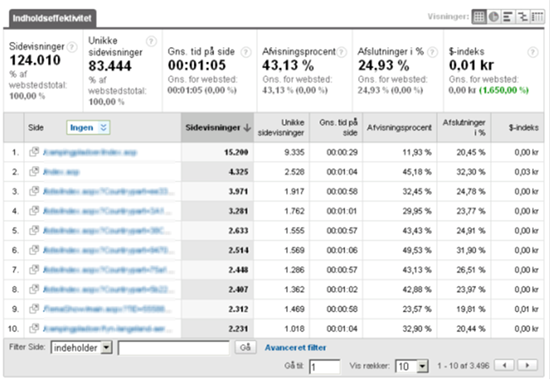The image size is (550, 380).
Task: Open row 1 page in new window icon
Action: pyautogui.click(x=34, y=152)
